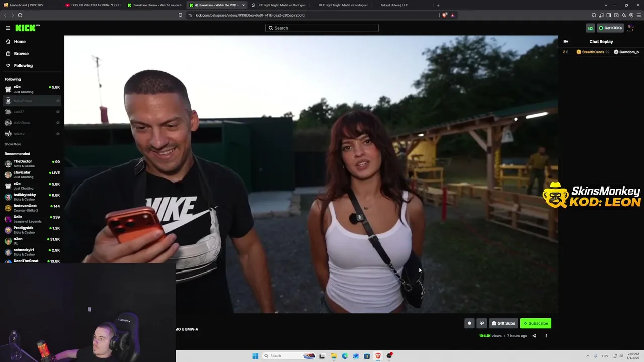Open clavicular recommended channel

click(x=31, y=175)
